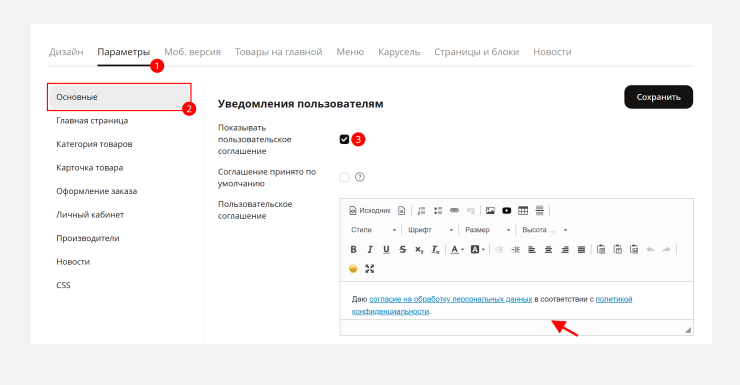Select Новости in the left sidebar
The image size is (740, 385).
tap(73, 262)
